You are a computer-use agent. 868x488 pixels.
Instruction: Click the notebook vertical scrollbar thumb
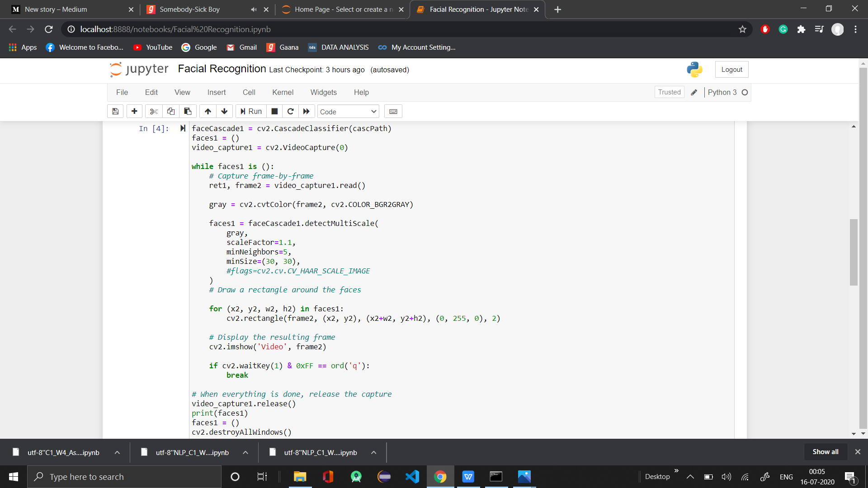coord(854,252)
